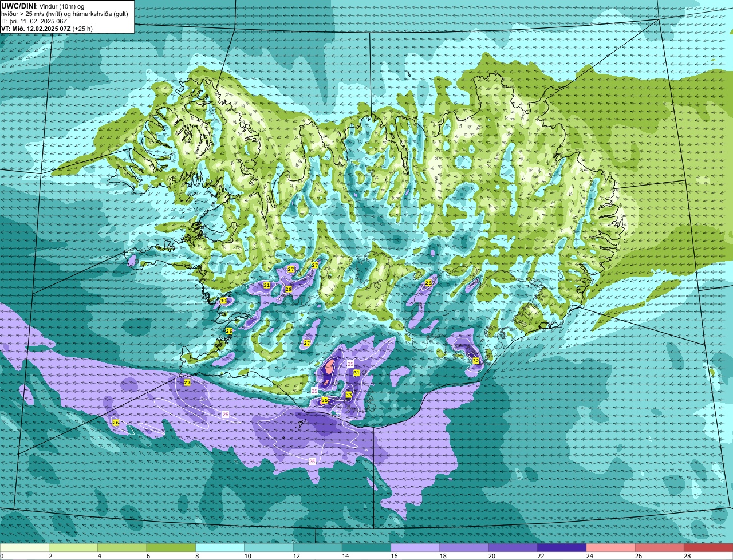Click the '16' tick label on the scale
The width and height of the screenshot is (733, 560).
click(x=394, y=556)
